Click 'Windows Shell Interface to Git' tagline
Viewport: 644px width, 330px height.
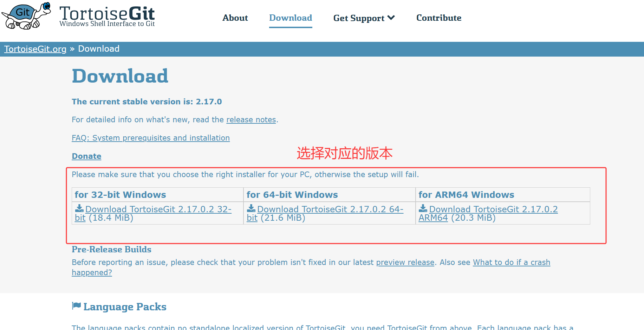[x=107, y=24]
